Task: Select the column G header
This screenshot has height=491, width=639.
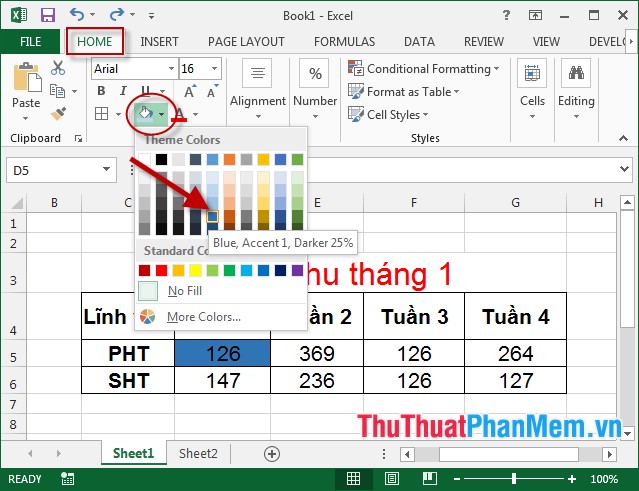Action: click(516, 202)
